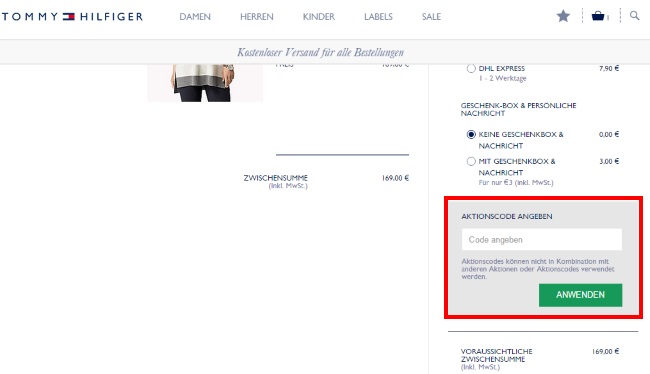650x374 pixels.
Task: Open the LABELS menu
Action: tap(378, 17)
